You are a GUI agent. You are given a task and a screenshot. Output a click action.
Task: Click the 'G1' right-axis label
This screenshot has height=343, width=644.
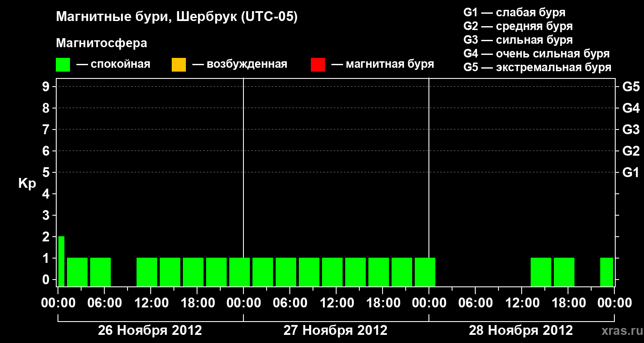[631, 172]
